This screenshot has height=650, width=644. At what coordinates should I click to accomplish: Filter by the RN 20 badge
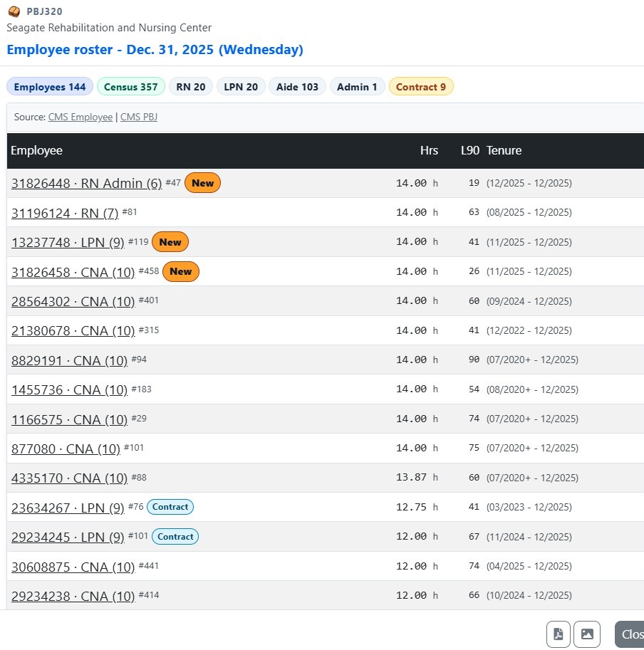[x=191, y=87]
